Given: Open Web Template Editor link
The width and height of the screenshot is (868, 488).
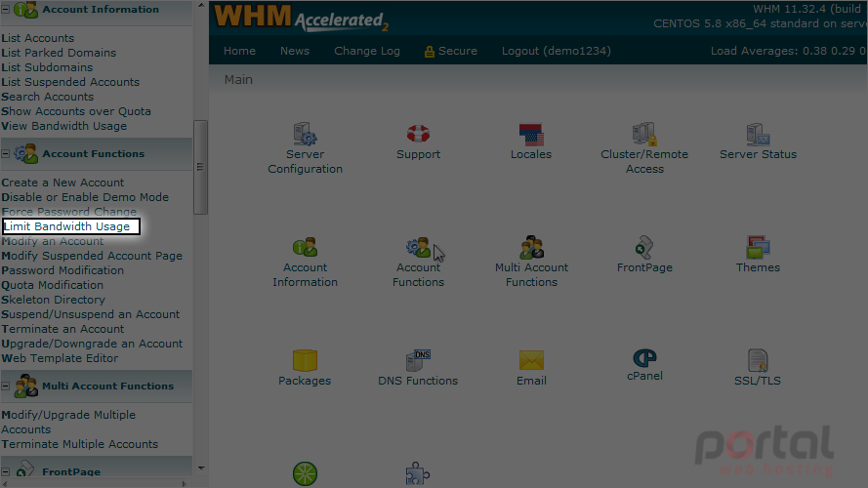Looking at the screenshot, I should 60,358.
